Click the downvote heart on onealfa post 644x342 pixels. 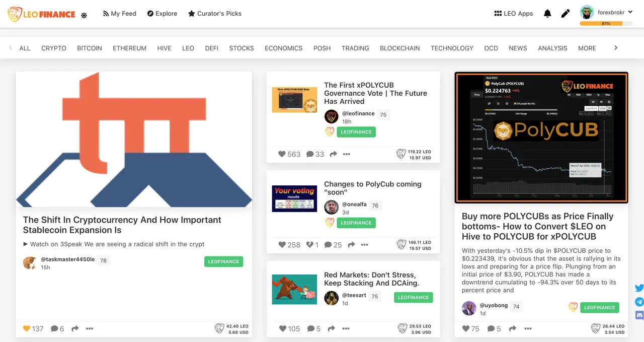(x=310, y=245)
